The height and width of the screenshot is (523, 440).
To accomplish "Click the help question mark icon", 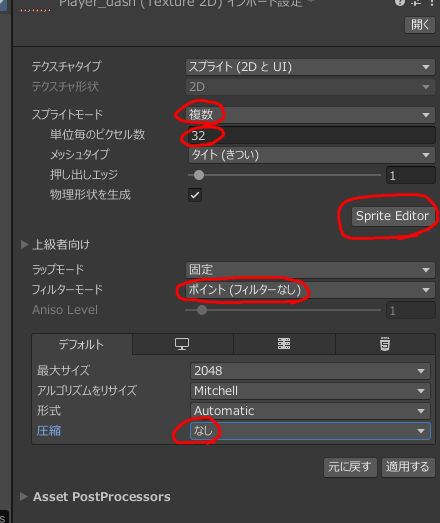I will click(x=399, y=3).
